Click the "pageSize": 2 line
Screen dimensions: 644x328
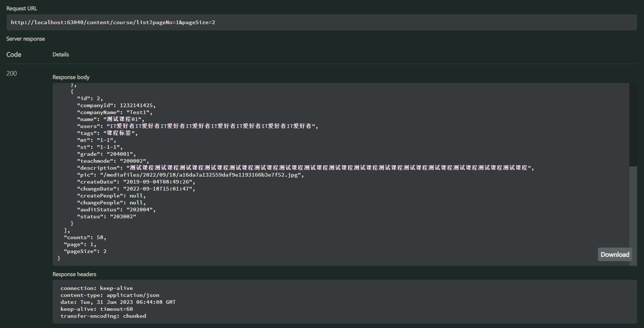85,251
